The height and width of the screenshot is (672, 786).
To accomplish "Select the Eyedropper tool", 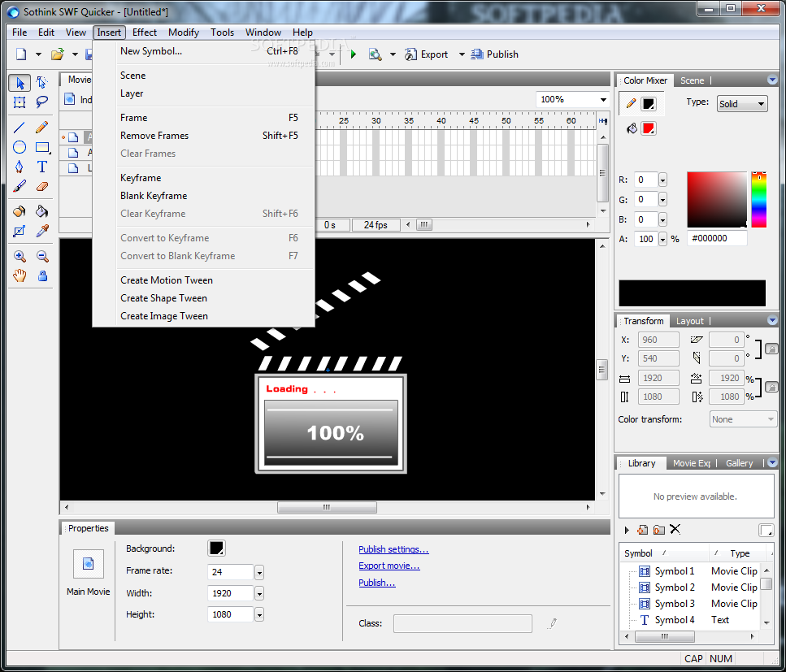I will point(42,231).
